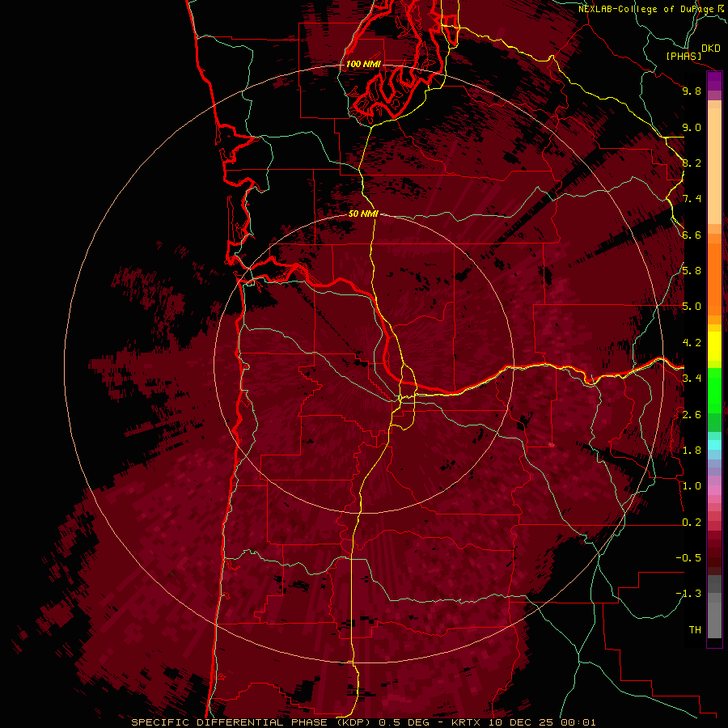The image size is (728, 728).
Task: Click the 0.2 value on the color scale
Action: 692,523
